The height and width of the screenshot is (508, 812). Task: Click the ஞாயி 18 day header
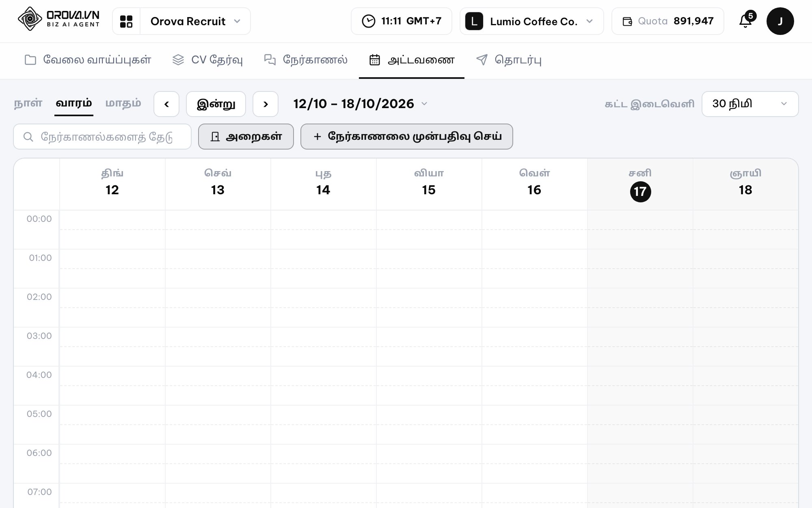click(745, 184)
